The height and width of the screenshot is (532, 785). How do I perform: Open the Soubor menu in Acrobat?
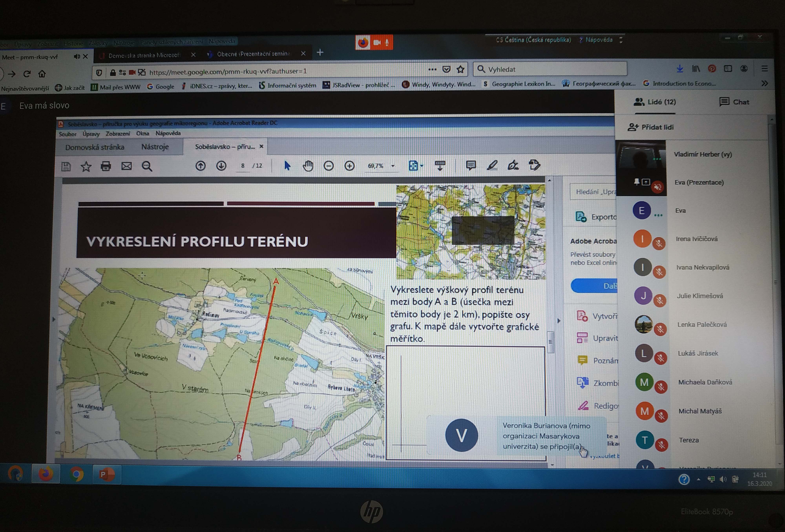[x=68, y=134]
